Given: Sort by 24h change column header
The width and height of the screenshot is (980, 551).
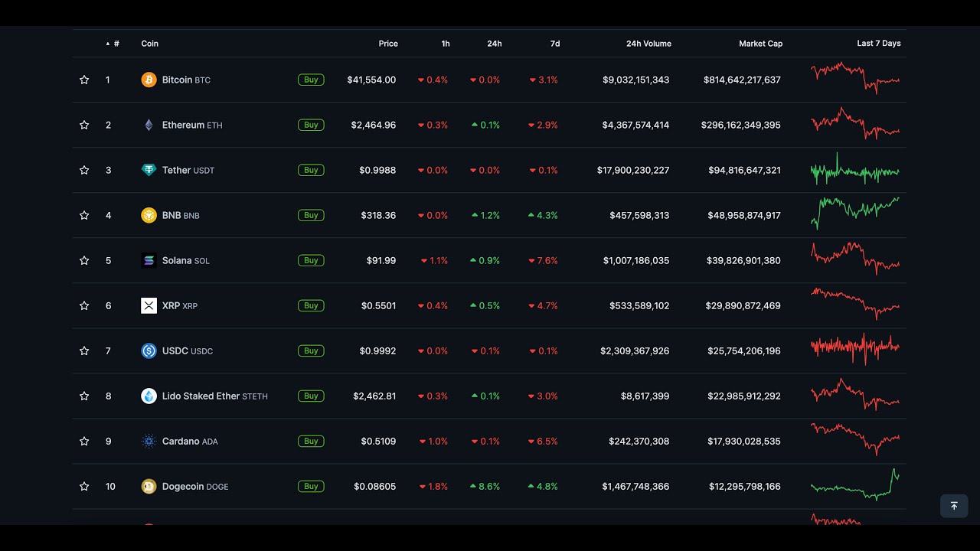Looking at the screenshot, I should tap(495, 44).
